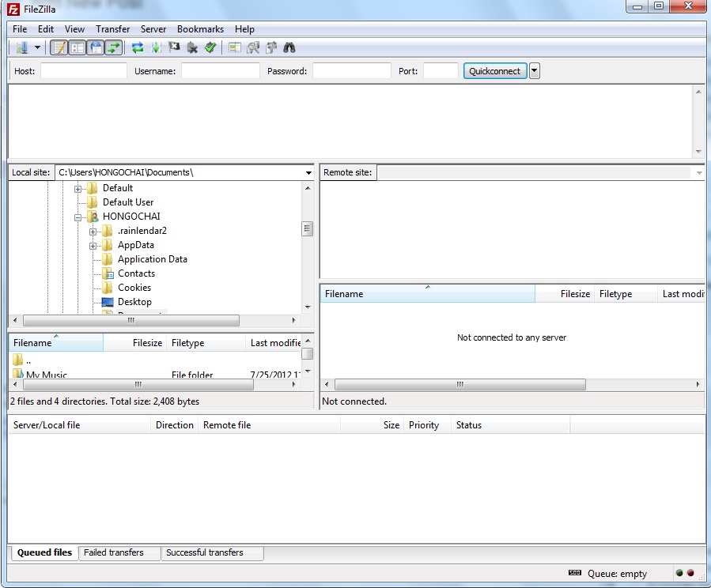Image resolution: width=711 pixels, height=588 pixels.
Task: Open directory listing filters dialog
Action: point(234,47)
